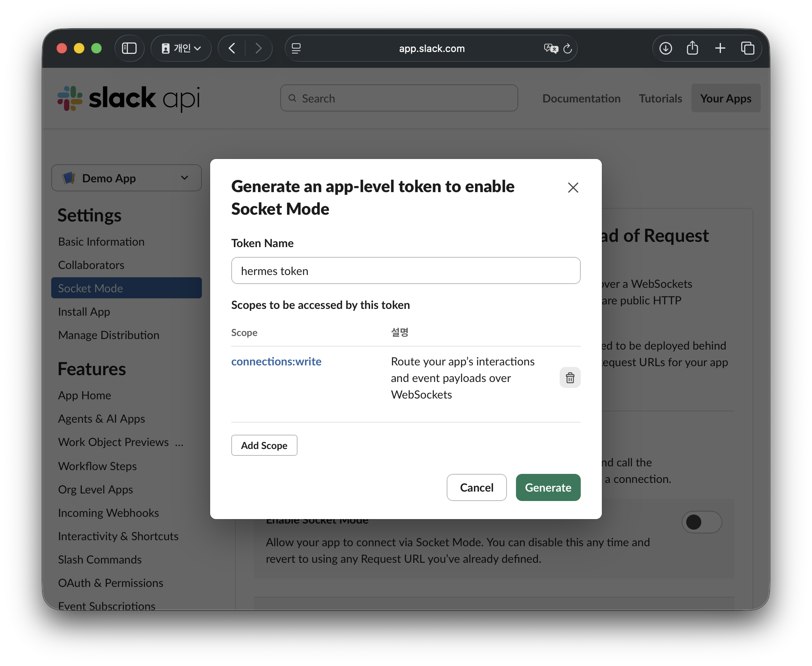Open the connections:write scope link
This screenshot has height=666, width=812.
(x=276, y=361)
